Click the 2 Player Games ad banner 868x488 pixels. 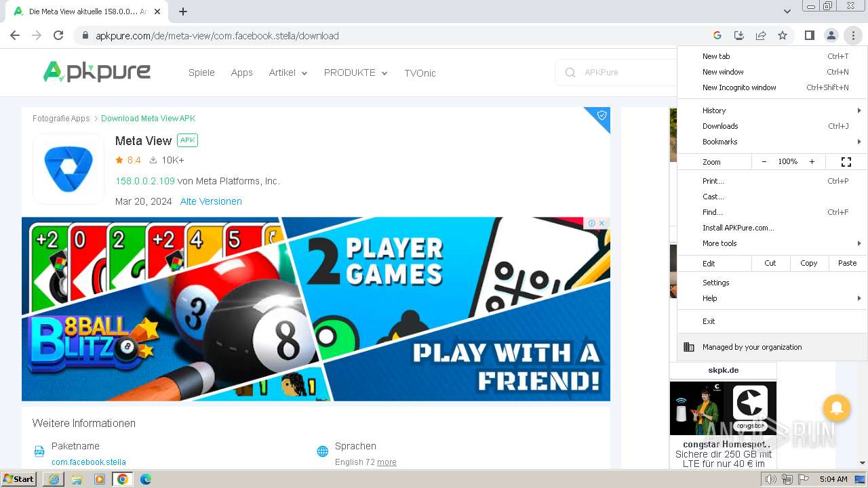tap(316, 309)
